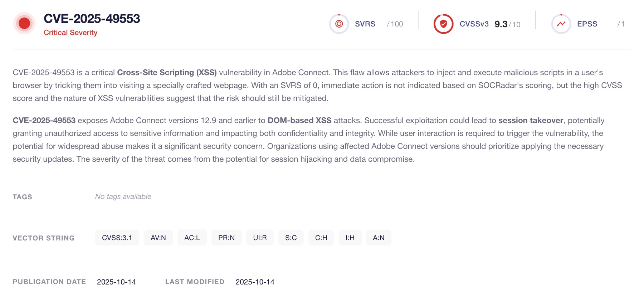This screenshot has height=297, width=644.
Task: Click the CVSSv3 shield icon
Action: point(443,24)
